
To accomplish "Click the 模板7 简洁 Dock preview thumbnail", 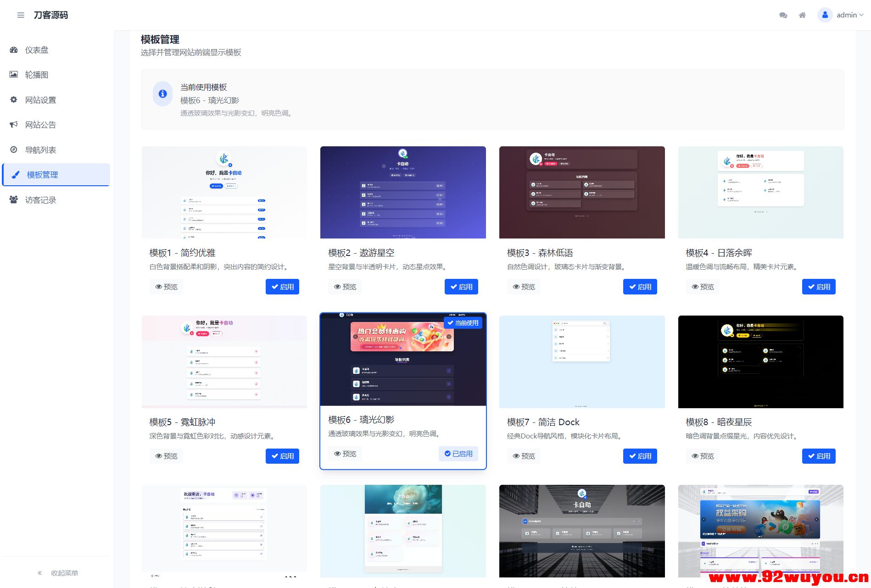I will coord(581,362).
